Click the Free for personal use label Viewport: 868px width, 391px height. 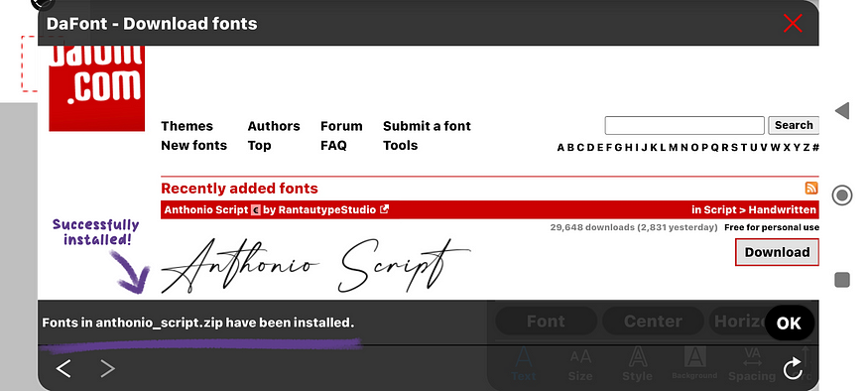click(772, 227)
